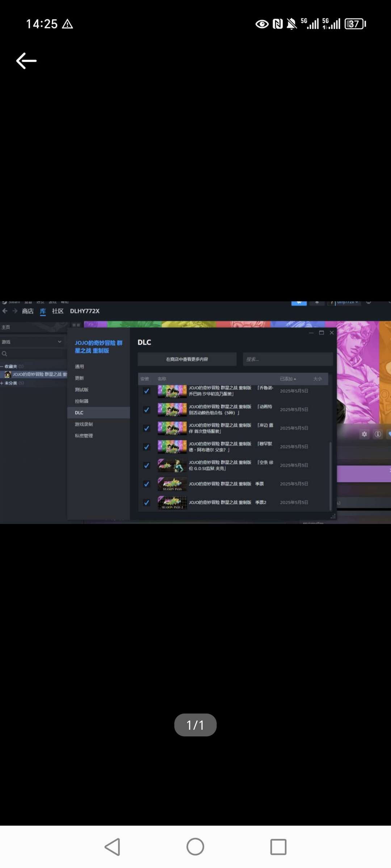Click the DLC search input field
The width and height of the screenshot is (391, 868).
click(287, 359)
